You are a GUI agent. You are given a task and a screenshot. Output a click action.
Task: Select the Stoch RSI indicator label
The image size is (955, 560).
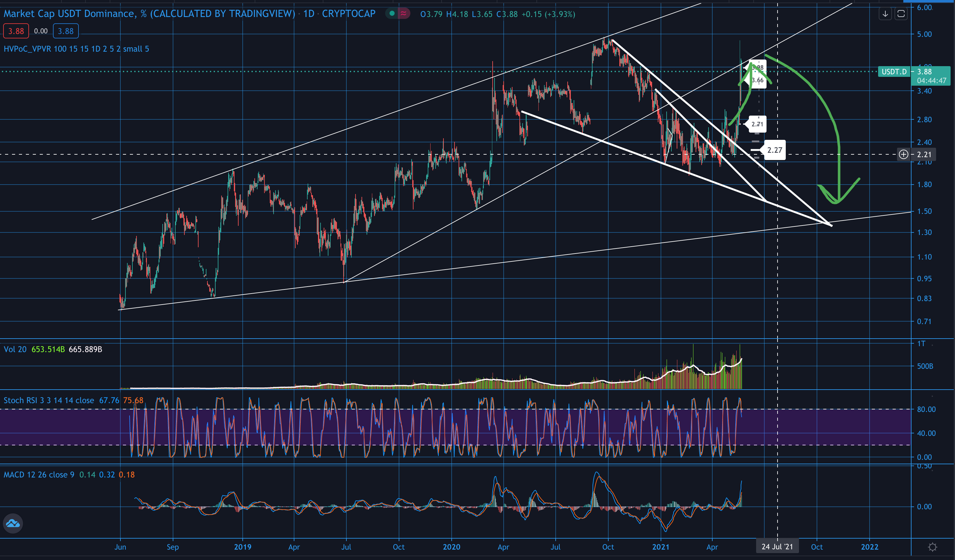pos(49,400)
